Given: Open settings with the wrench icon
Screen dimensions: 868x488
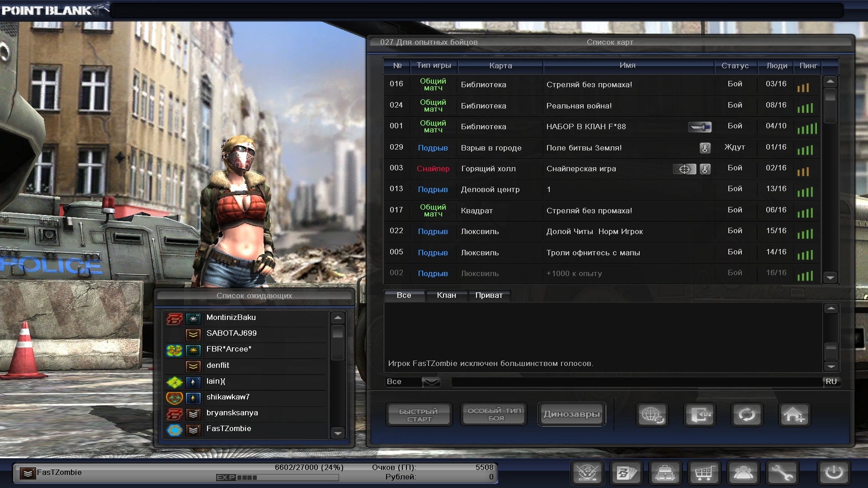Looking at the screenshot, I should pos(782,473).
